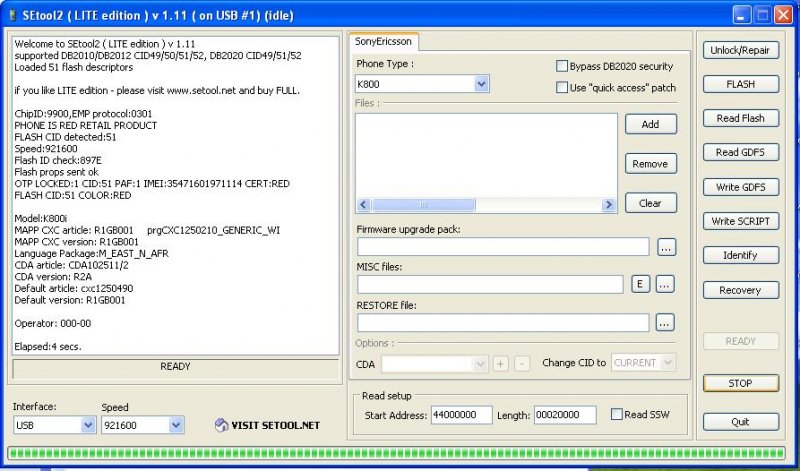Click the Files list left scroll arrow
This screenshot has height=471, width=800.
(x=363, y=205)
